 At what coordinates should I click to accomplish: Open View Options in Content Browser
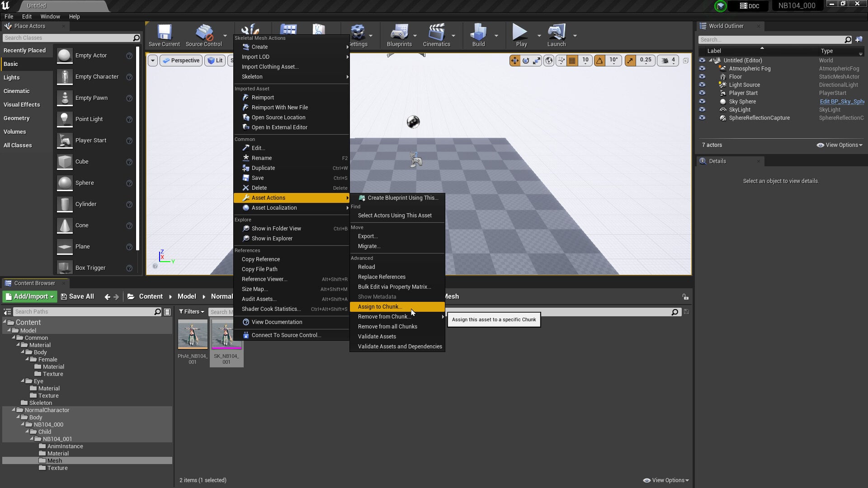[x=666, y=480]
